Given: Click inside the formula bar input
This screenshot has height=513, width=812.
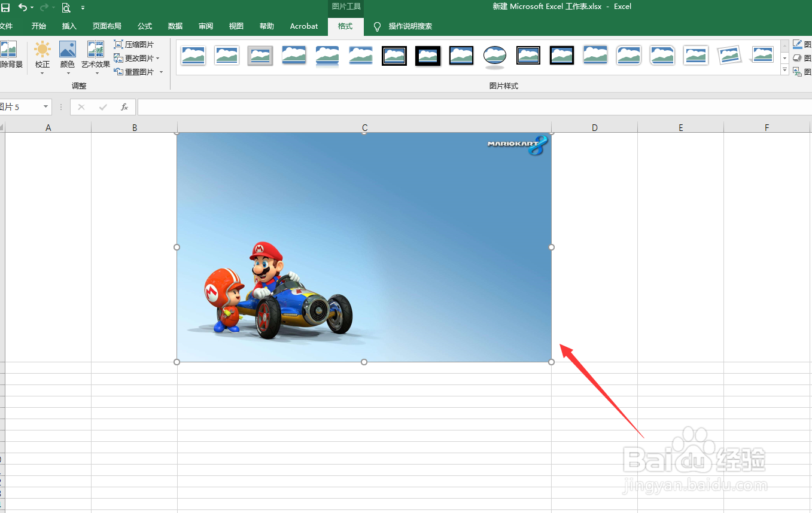Looking at the screenshot, I should (475, 107).
